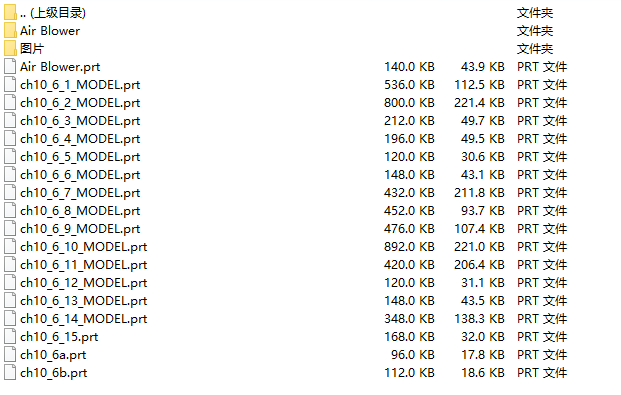Open the 图片 folder icon
621x395 pixels.
[x=10, y=48]
